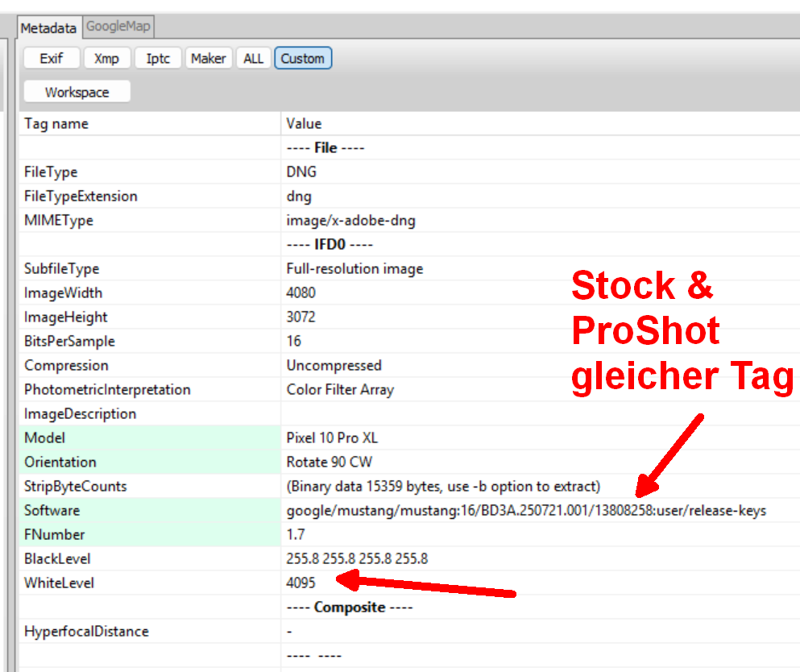
Task: Click the ALL metadata button
Action: pos(253,59)
